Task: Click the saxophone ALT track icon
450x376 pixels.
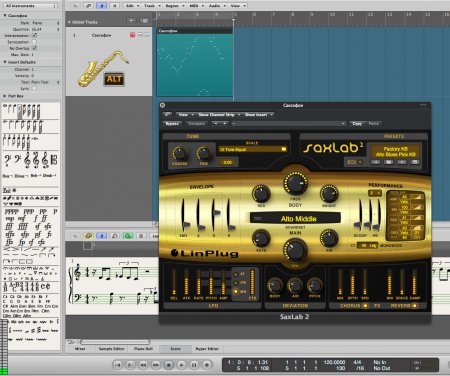Action: (x=103, y=69)
